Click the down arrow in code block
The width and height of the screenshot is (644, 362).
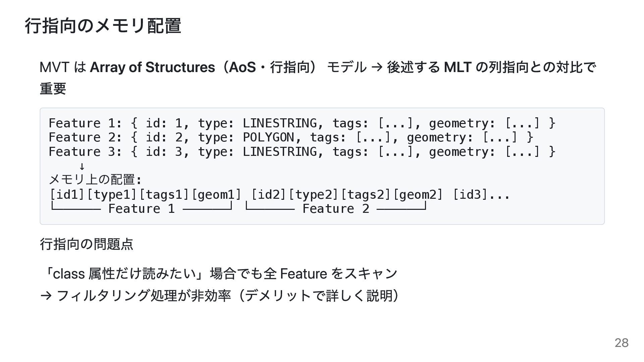click(x=82, y=166)
